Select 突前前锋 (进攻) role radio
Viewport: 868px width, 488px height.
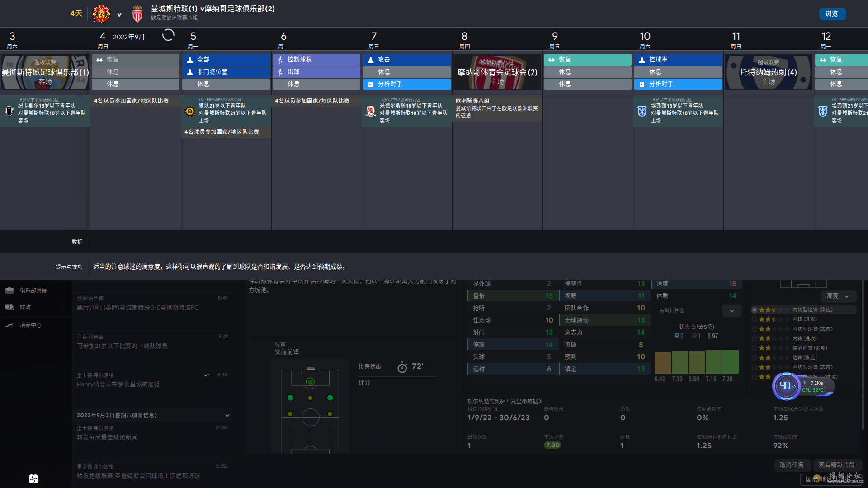pyautogui.click(x=755, y=348)
